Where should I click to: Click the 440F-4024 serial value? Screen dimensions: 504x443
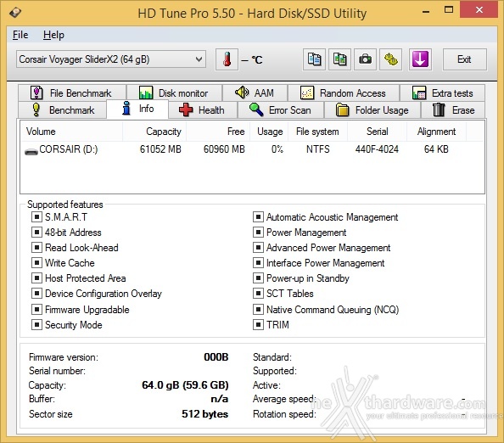tap(377, 149)
